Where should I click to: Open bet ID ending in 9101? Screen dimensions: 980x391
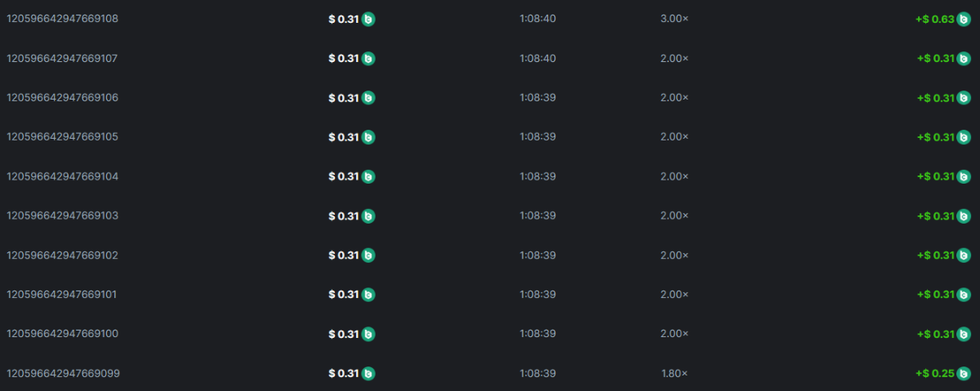pos(62,294)
